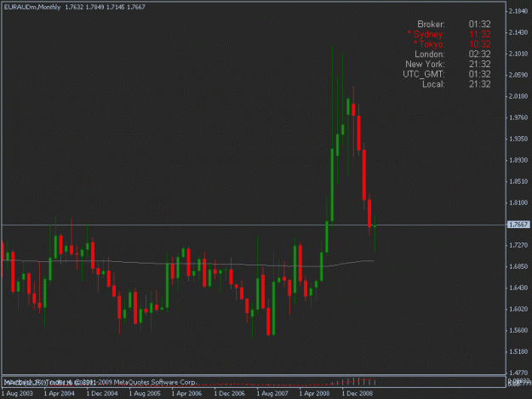The width and height of the screenshot is (532, 399).
Task: Click the red Tokyo: clock label
Action: point(429,44)
